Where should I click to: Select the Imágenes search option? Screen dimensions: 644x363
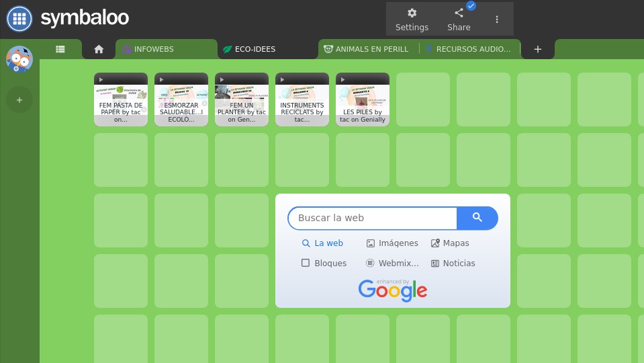392,243
